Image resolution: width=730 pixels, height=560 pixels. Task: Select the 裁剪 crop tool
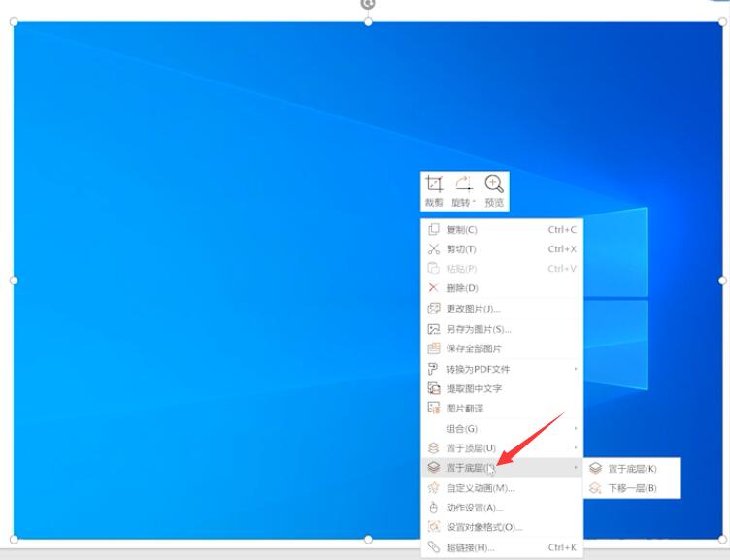434,191
